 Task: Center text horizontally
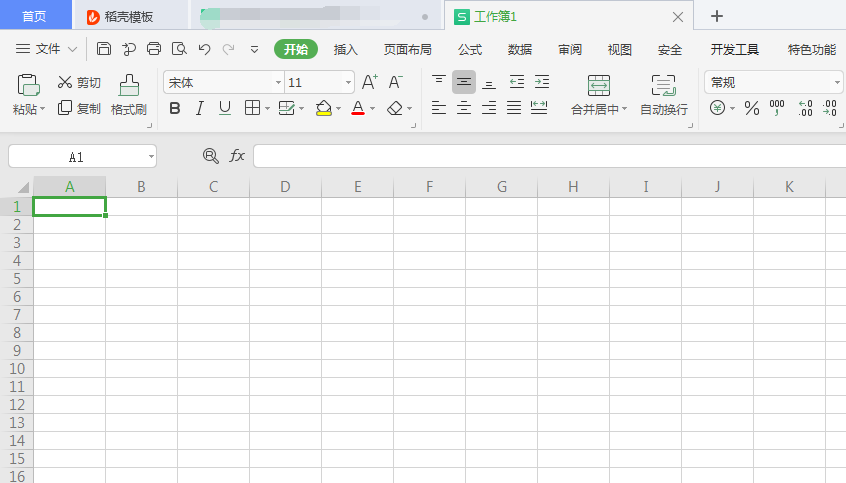point(463,108)
